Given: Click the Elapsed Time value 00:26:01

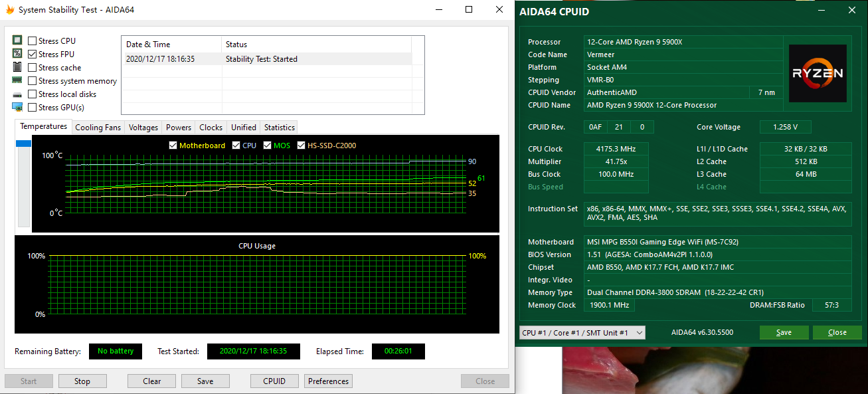Looking at the screenshot, I should click(398, 351).
